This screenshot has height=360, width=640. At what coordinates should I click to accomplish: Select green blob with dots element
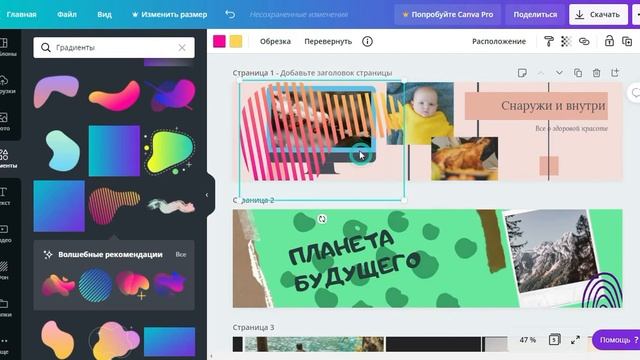169,152
